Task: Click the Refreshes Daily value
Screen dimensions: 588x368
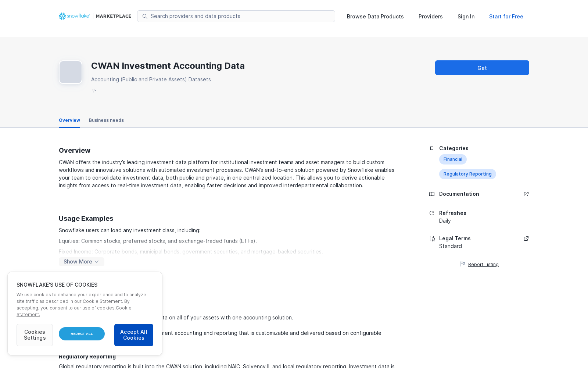Action: [x=445, y=221]
